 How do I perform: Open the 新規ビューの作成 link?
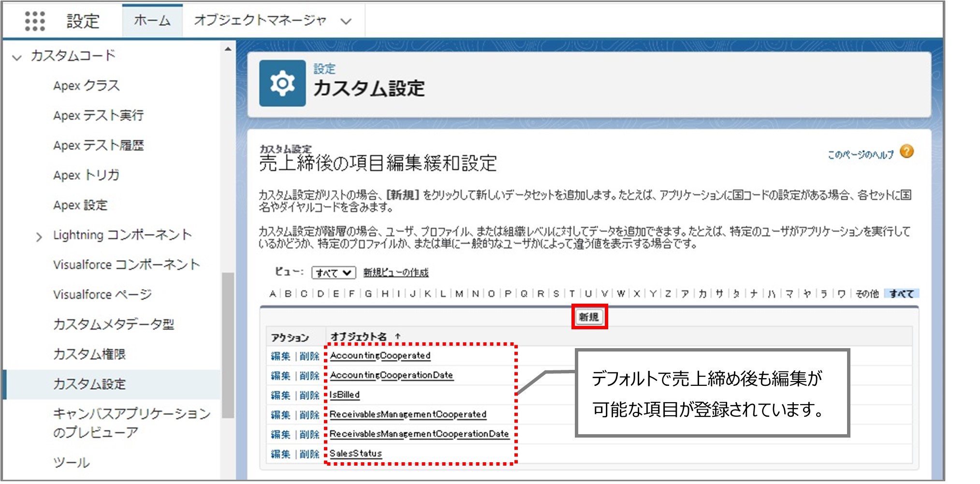coord(395,273)
